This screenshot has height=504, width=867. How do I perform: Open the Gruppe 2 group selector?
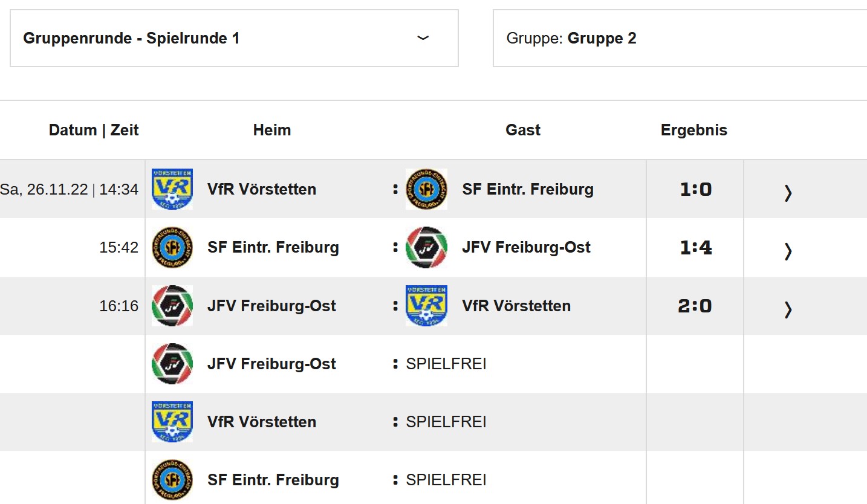coord(680,38)
